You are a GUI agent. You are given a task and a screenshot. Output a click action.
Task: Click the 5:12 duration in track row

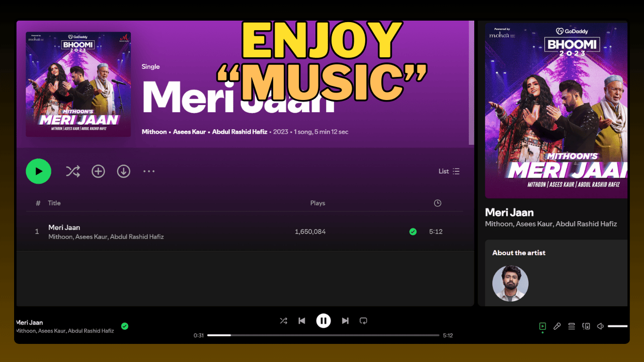tap(436, 232)
